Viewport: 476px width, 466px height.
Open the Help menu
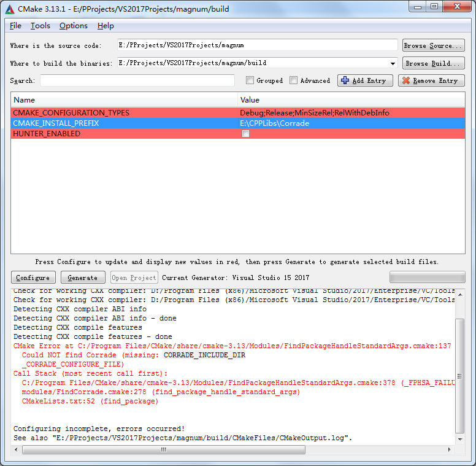[x=106, y=26]
